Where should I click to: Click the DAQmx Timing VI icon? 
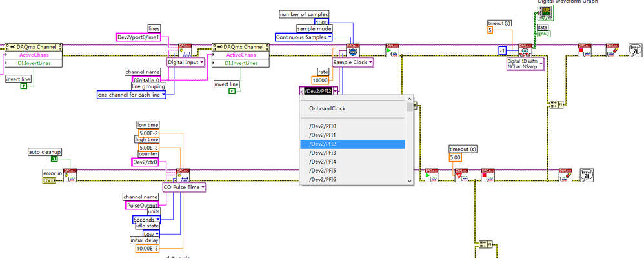tap(353, 50)
